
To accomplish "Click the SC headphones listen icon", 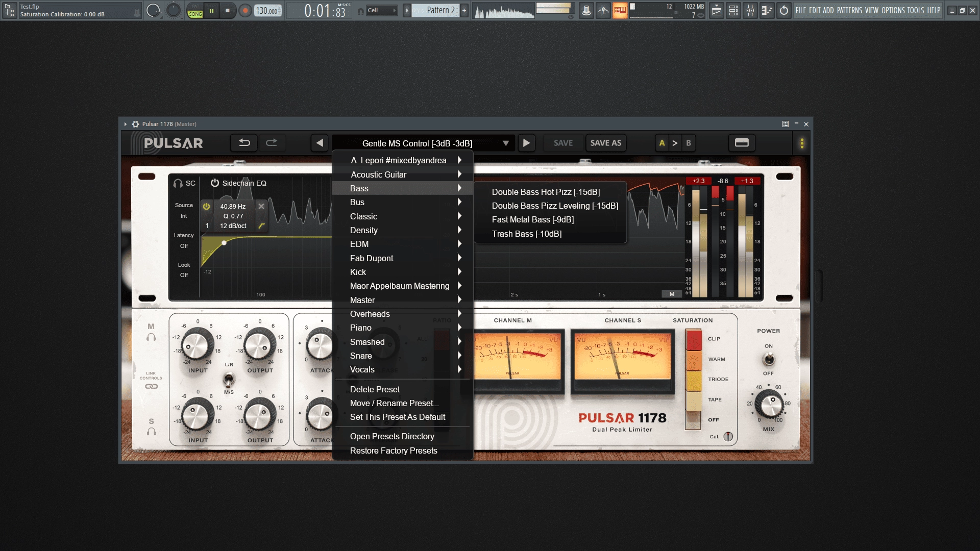I will (x=178, y=183).
